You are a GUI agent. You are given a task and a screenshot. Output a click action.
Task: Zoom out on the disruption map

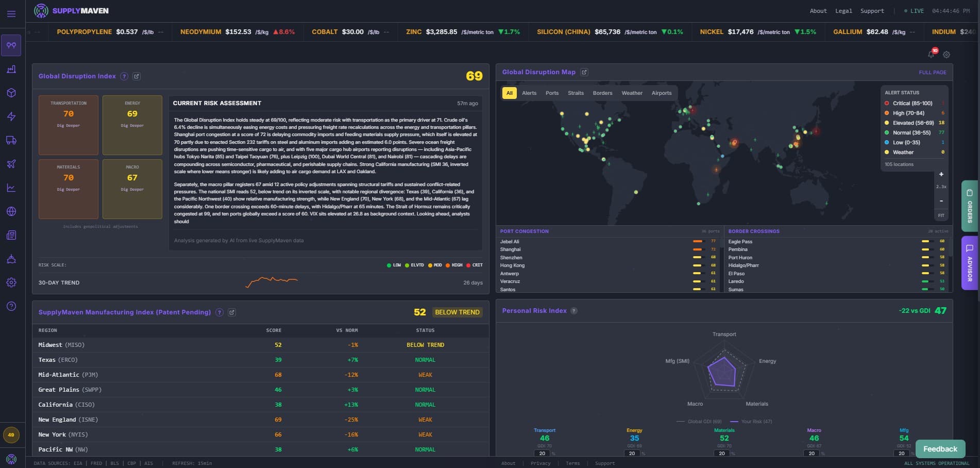tap(941, 200)
